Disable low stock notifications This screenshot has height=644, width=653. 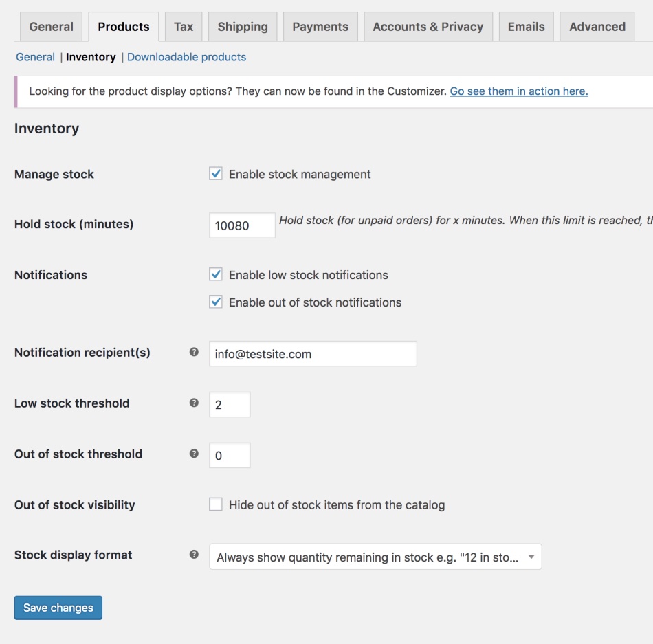tap(215, 274)
